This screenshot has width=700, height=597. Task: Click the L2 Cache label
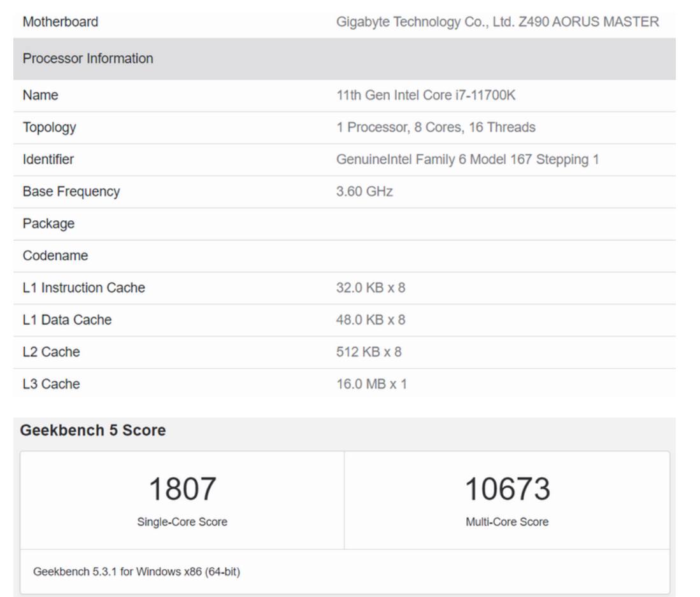pyautogui.click(x=51, y=352)
